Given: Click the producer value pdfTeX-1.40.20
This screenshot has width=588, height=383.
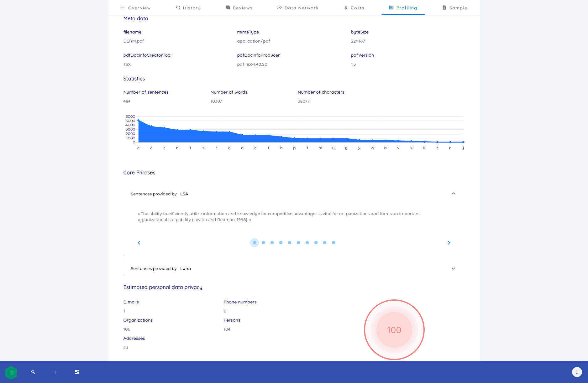Looking at the screenshot, I should tap(252, 64).
